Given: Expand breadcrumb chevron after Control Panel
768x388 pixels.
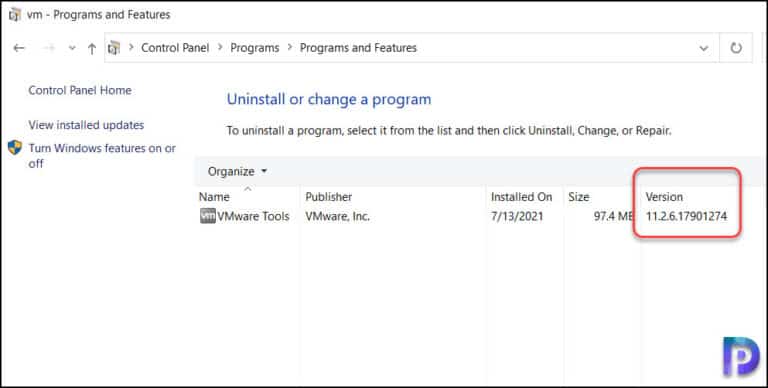Looking at the screenshot, I should (220, 48).
